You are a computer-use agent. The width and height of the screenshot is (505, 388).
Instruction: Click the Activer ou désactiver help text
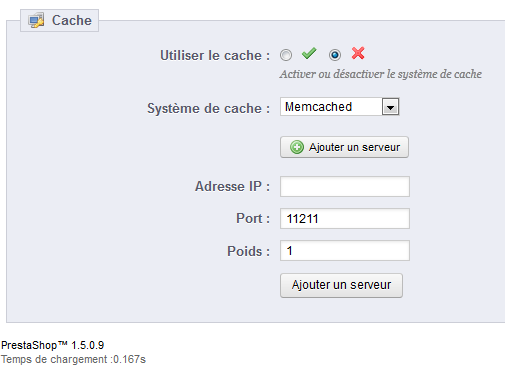[x=381, y=74]
